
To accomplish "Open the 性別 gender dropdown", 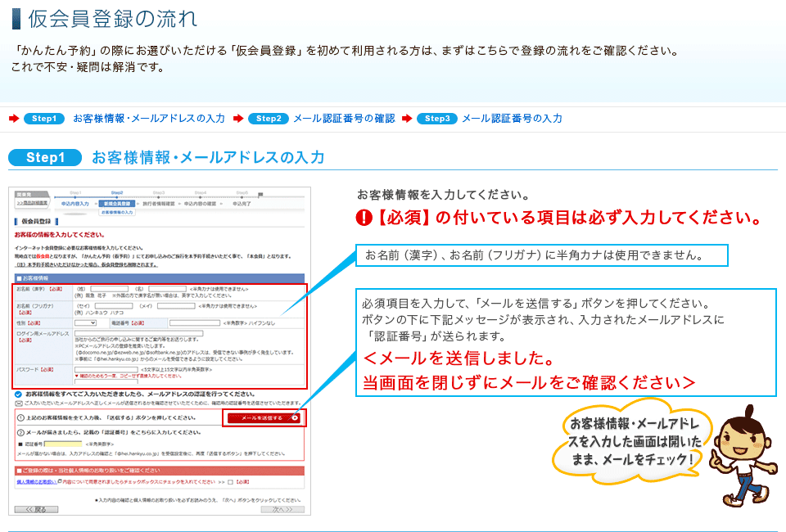I will click(x=85, y=322).
